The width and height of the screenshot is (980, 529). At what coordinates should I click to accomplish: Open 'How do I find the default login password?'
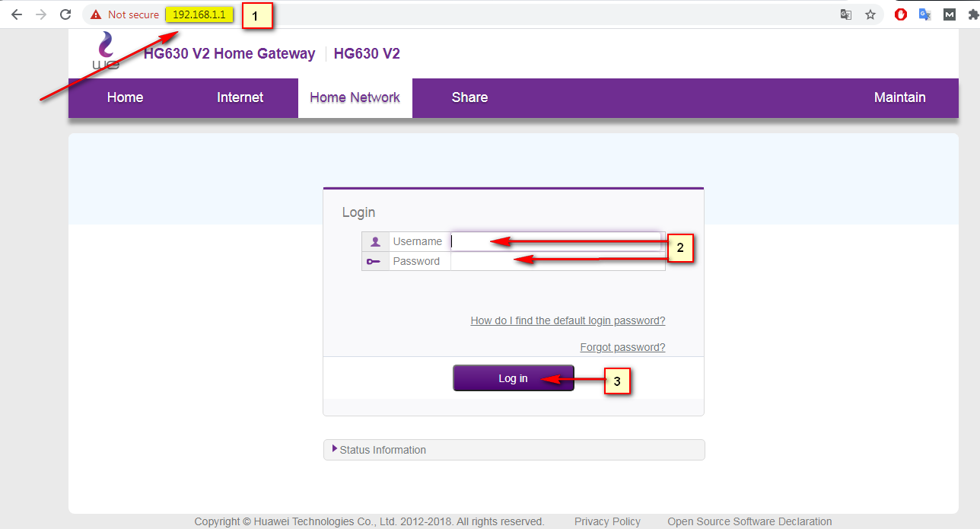pyautogui.click(x=568, y=320)
